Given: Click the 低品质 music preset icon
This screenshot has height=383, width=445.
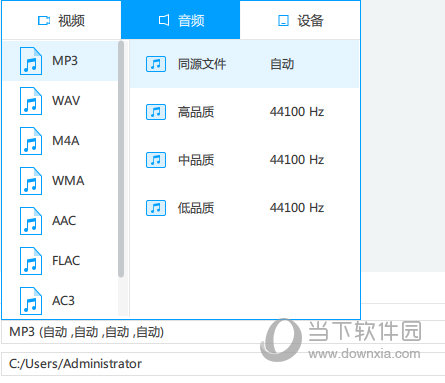Looking at the screenshot, I should [156, 208].
